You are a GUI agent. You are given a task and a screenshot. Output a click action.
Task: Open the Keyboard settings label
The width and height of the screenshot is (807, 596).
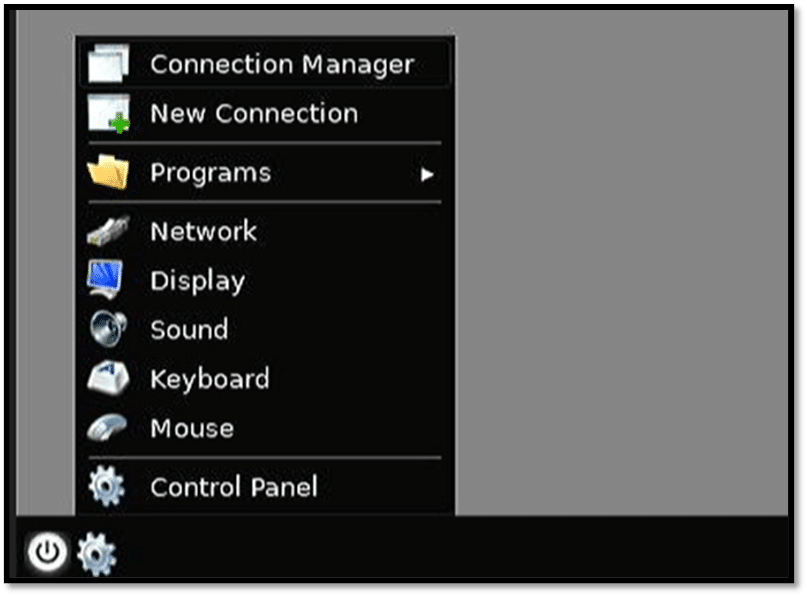(x=210, y=380)
